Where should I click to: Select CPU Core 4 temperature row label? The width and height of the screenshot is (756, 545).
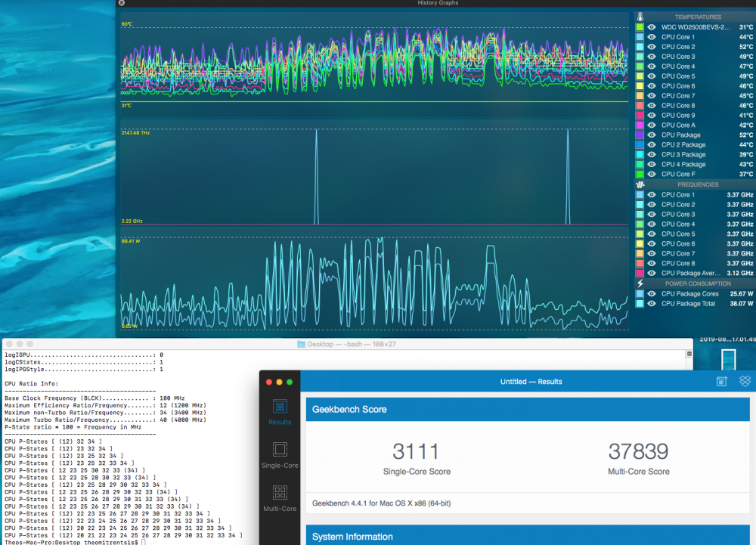678,67
